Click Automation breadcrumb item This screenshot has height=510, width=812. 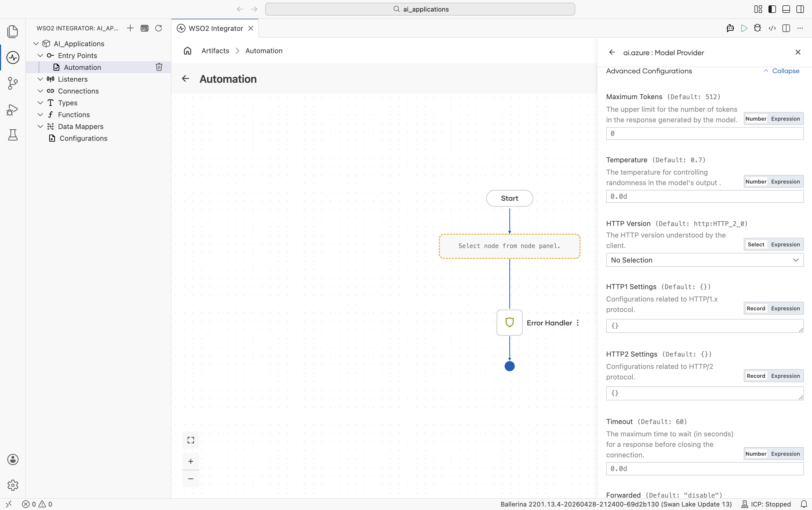coord(264,51)
